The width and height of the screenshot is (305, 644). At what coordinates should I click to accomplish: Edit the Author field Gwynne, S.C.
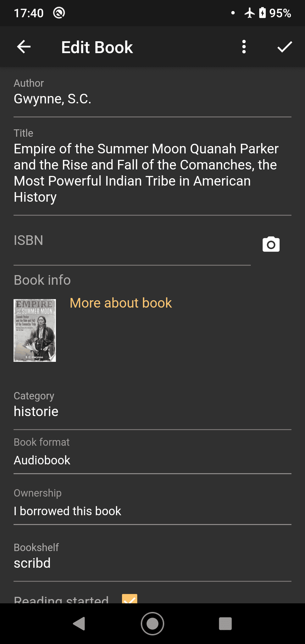coord(152,99)
